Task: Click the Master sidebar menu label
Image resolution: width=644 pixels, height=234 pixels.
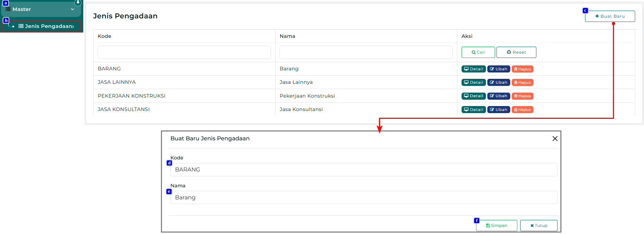Action: (22, 9)
